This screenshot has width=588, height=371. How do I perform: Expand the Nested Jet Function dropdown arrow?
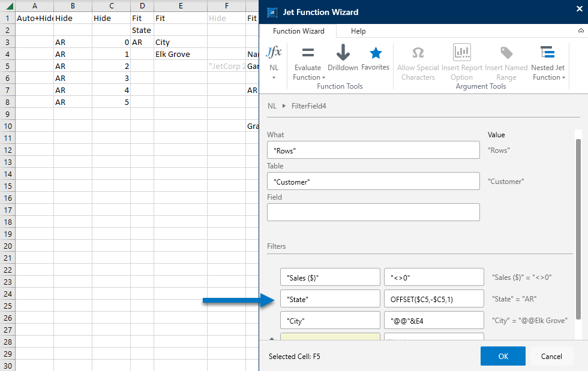[x=563, y=77]
